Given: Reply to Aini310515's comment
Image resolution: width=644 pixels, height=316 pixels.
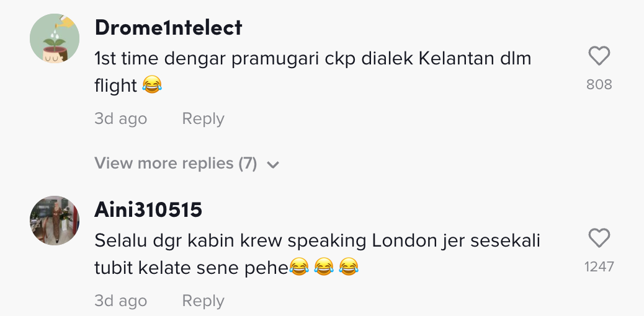Looking at the screenshot, I should pyautogui.click(x=203, y=301).
